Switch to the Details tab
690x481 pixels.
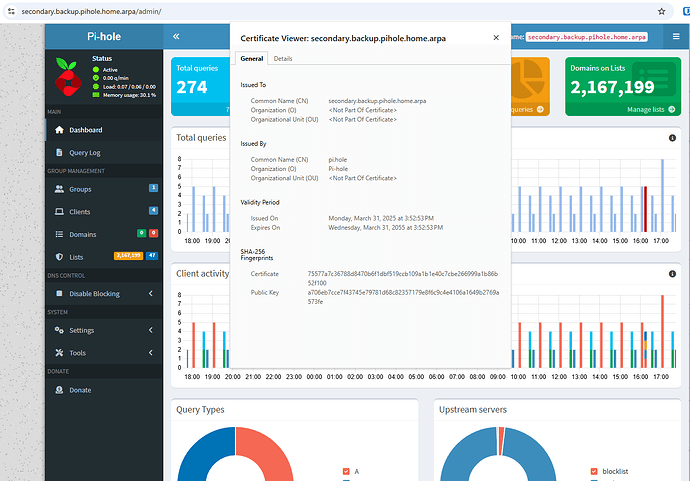pos(283,59)
